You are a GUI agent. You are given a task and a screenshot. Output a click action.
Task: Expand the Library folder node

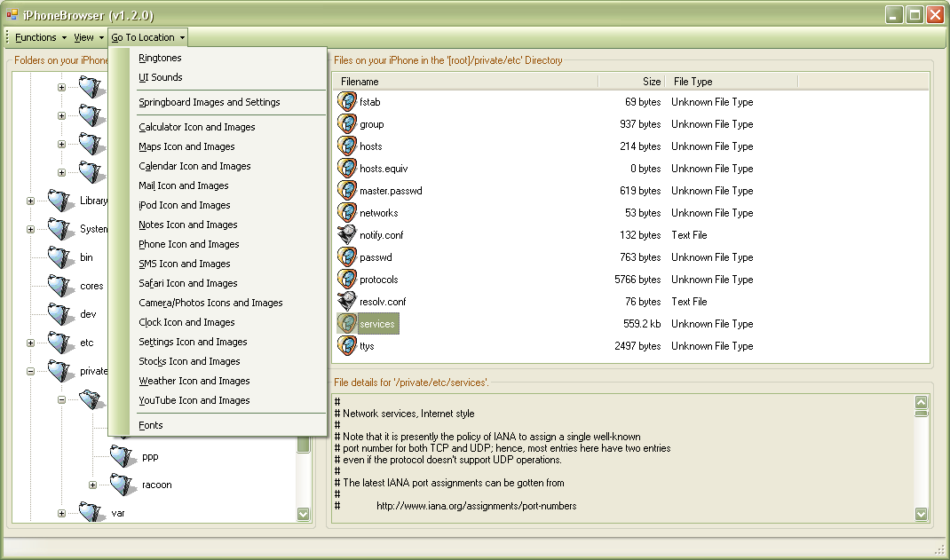30,201
